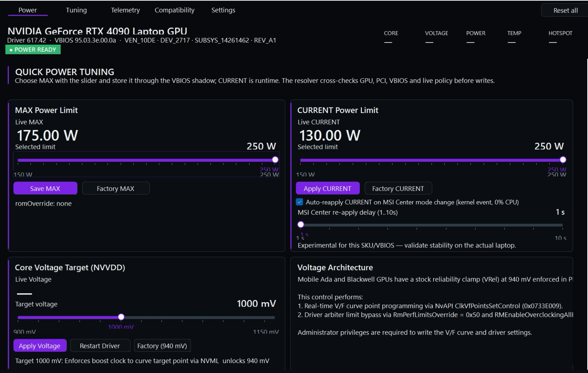Click the Reset all button
This screenshot has width=588, height=373.
565,11
